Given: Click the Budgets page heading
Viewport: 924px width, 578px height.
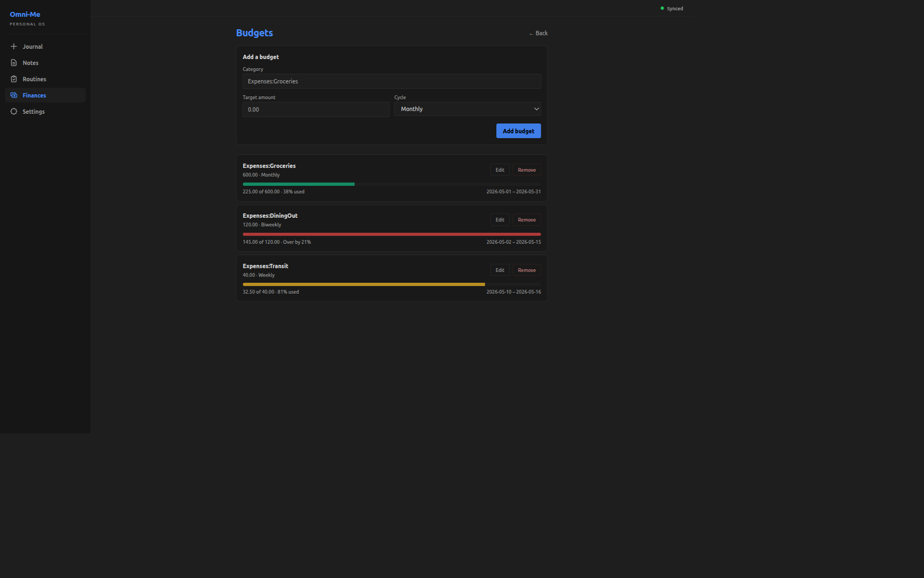Looking at the screenshot, I should 254,33.
